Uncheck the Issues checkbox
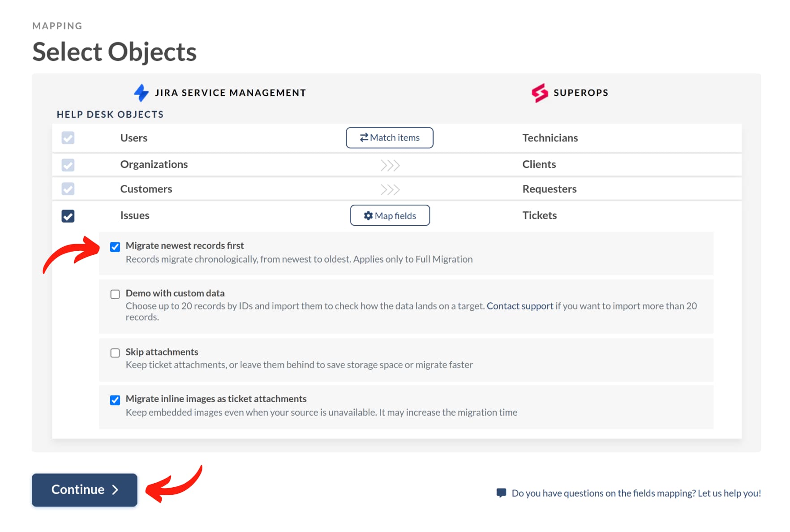Viewport: 790px width, 532px height. (x=68, y=216)
